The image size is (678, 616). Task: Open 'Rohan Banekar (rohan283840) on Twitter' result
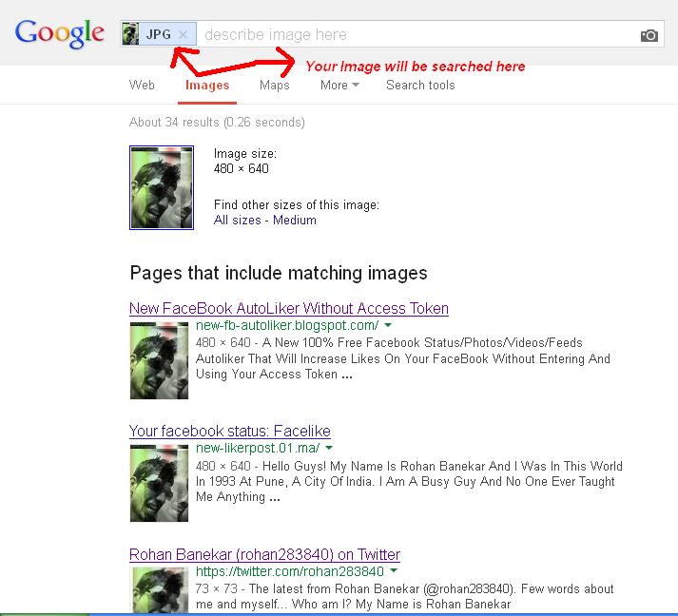[x=264, y=554]
